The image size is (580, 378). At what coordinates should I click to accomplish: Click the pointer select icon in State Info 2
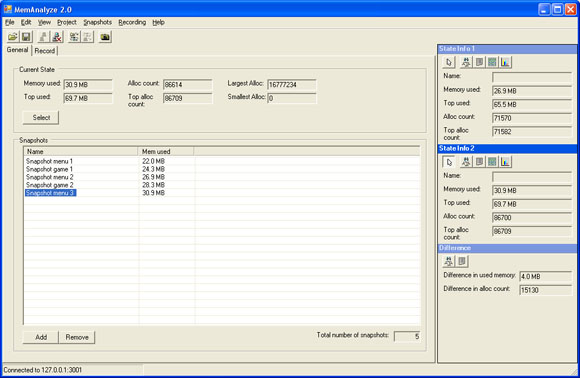point(449,162)
